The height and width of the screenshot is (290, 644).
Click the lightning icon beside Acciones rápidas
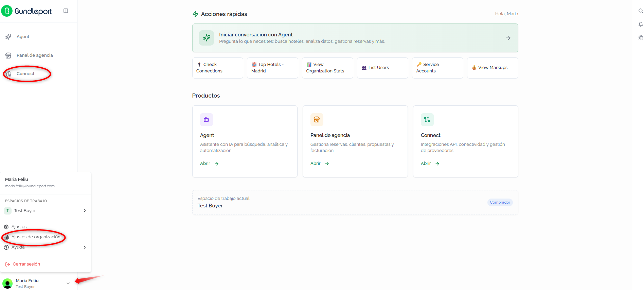coord(195,14)
